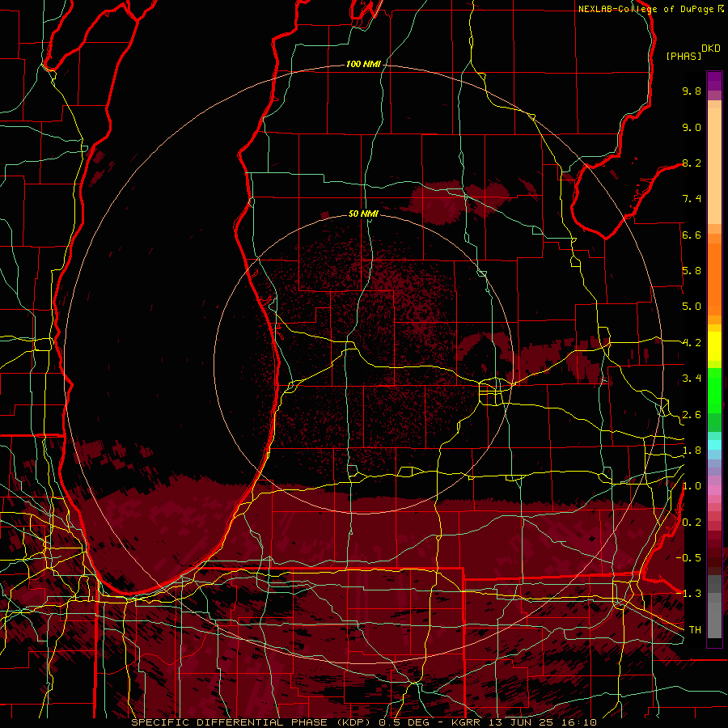This screenshot has width=728, height=728.
Task: Select the 9.8 value on the scale
Action: [692, 91]
